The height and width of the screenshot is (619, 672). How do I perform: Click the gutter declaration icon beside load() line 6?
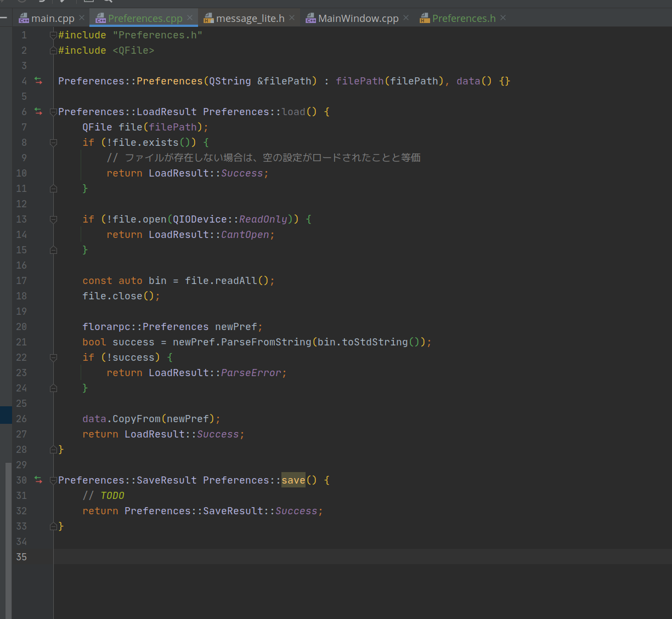tap(38, 111)
